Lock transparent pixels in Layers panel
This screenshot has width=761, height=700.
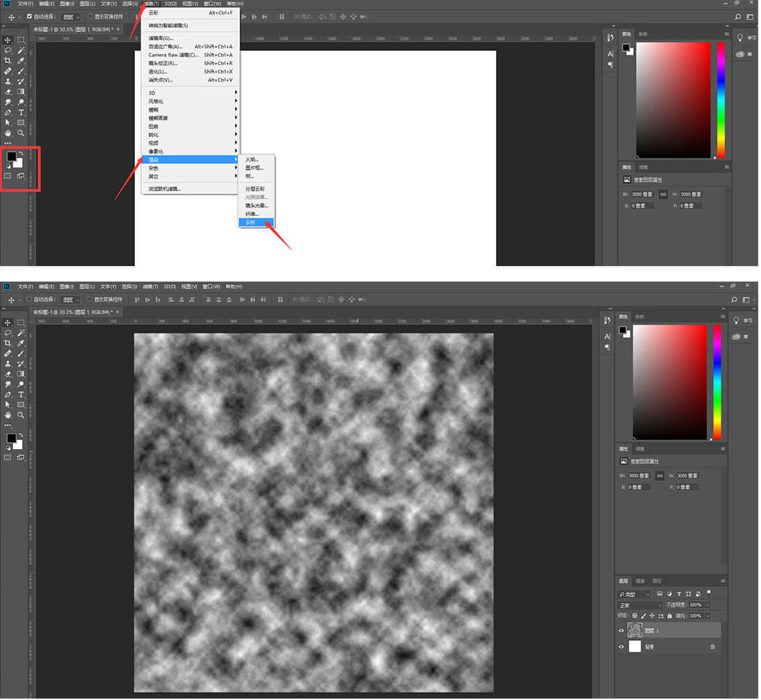point(635,615)
